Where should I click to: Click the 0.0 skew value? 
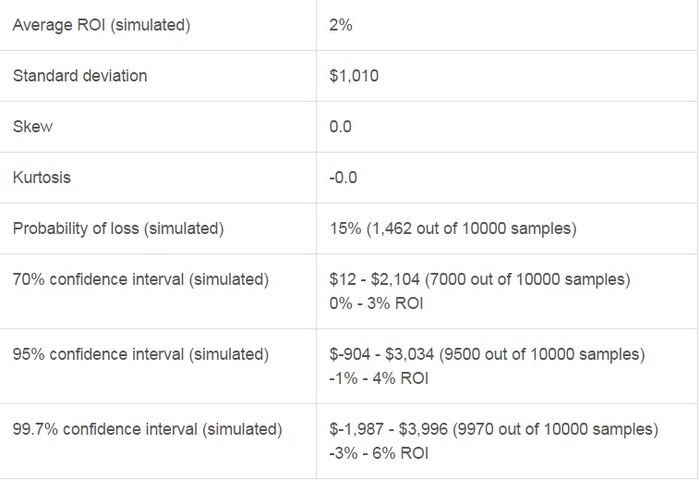coord(340,127)
